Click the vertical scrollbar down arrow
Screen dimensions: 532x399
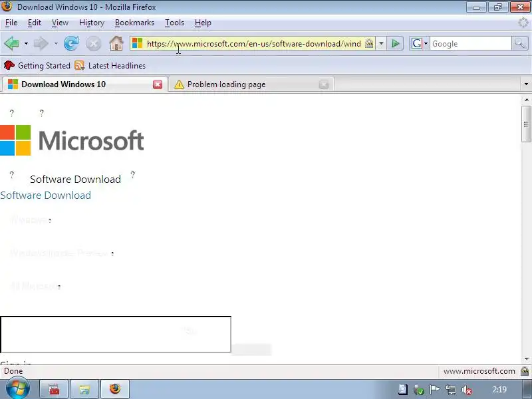pyautogui.click(x=526, y=359)
